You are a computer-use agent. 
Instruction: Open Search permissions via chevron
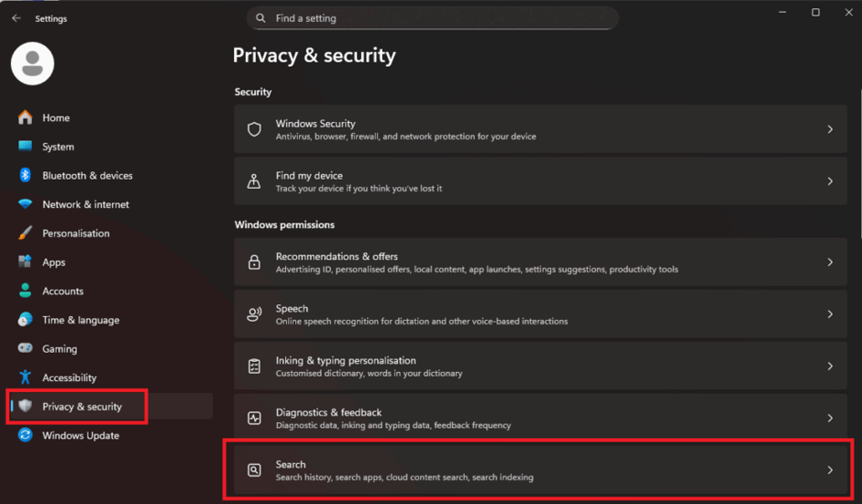(830, 470)
